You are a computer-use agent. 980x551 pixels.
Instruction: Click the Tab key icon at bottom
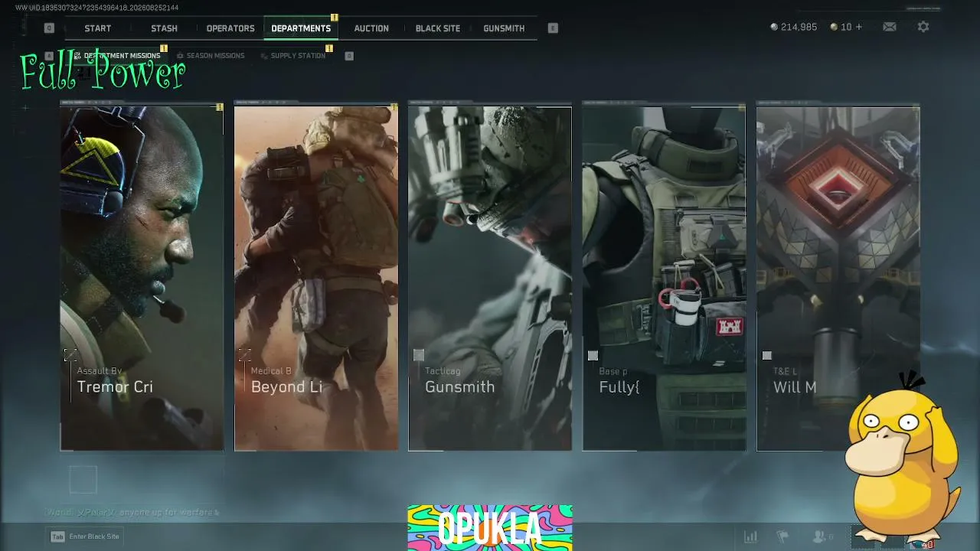[x=57, y=536]
